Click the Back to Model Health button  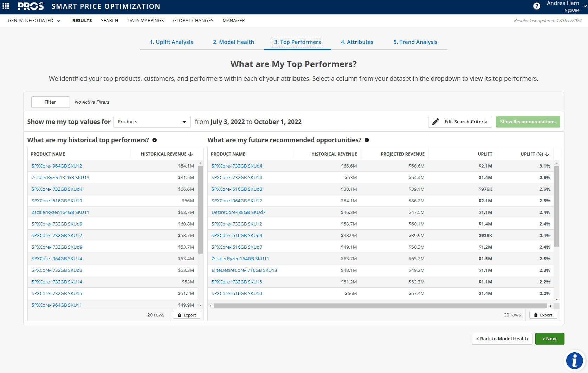502,339
